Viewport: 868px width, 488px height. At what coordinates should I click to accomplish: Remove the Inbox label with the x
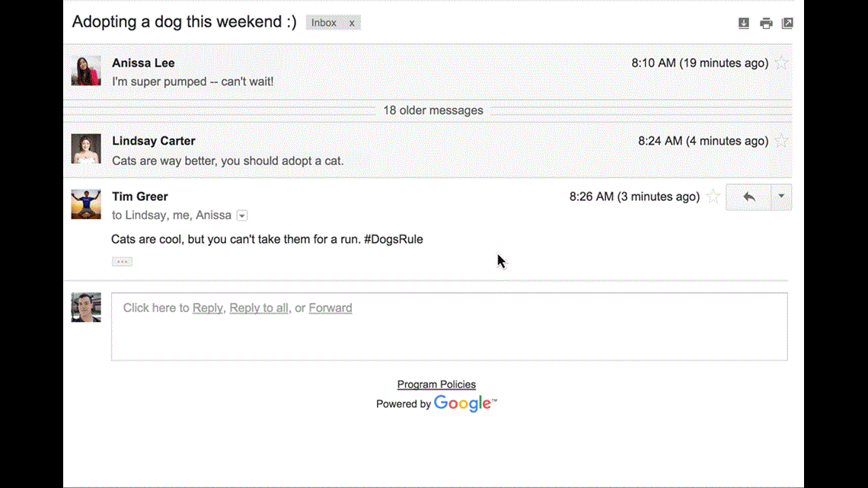(352, 23)
